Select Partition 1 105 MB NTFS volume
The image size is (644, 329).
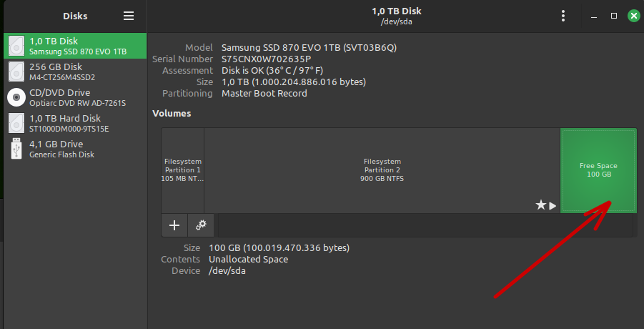click(183, 170)
